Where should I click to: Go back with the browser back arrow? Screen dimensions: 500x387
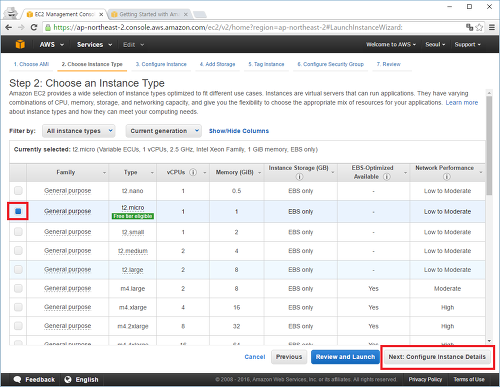tap(9, 27)
